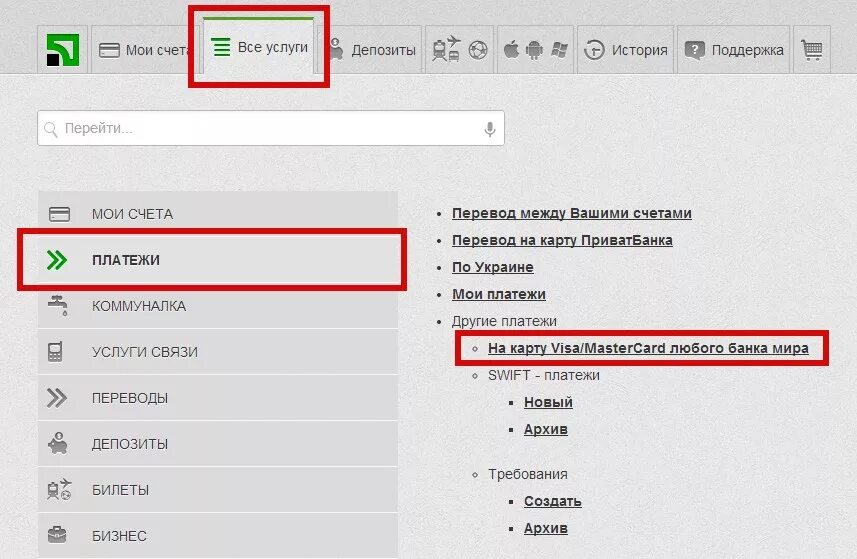Click the SWIFT - платежи text
This screenshot has width=857, height=559.
[544, 375]
